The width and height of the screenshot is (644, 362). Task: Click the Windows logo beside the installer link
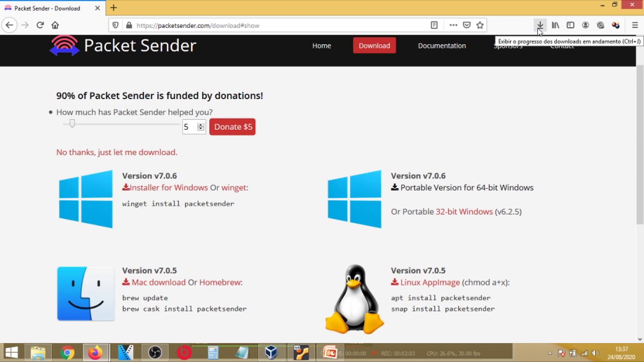pos(86,199)
